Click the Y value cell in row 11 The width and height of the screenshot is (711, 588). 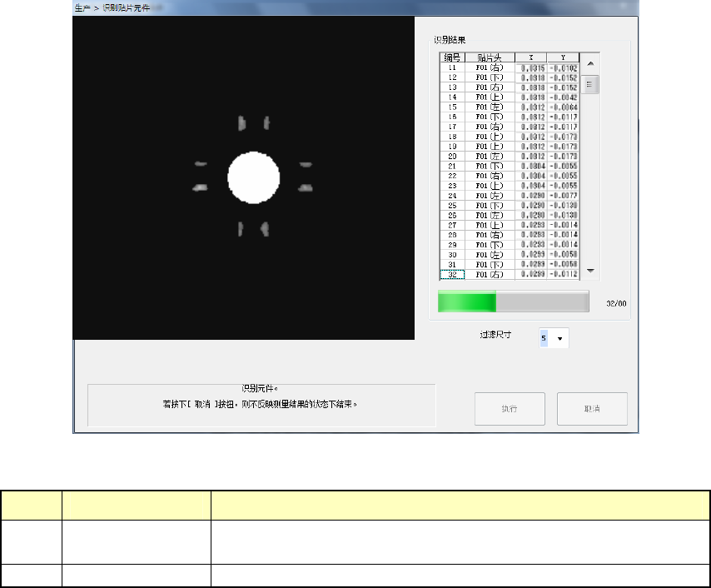[563, 67]
